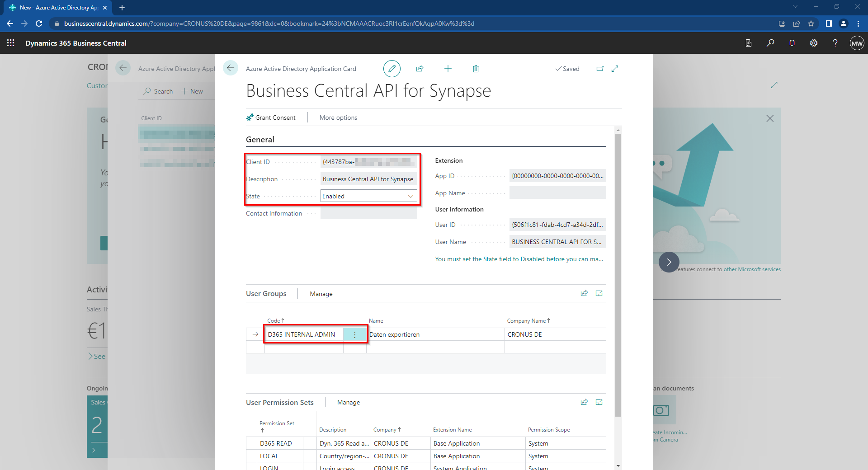The height and width of the screenshot is (470, 868).
Task: Go back using the card's back arrow
Action: tap(231, 68)
